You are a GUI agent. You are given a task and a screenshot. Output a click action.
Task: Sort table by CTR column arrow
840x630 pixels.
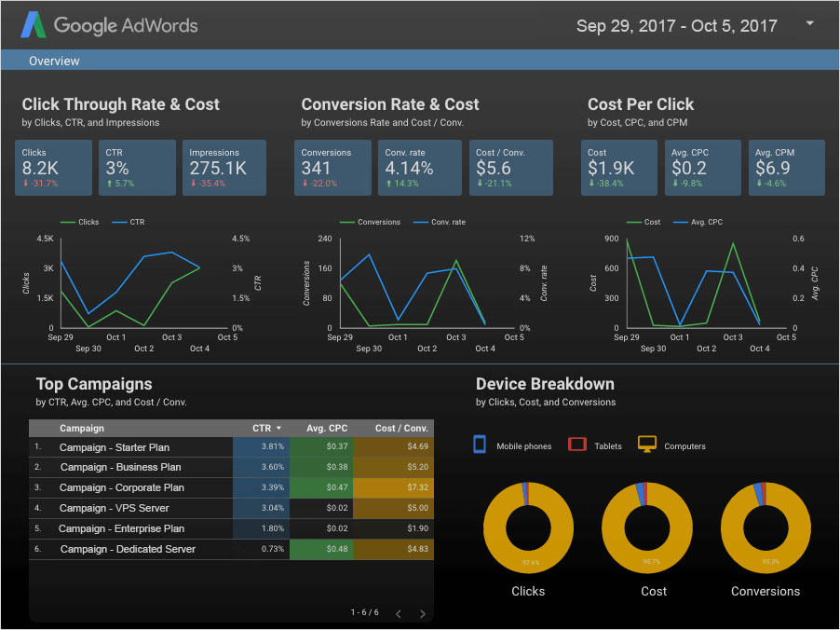coord(278,428)
